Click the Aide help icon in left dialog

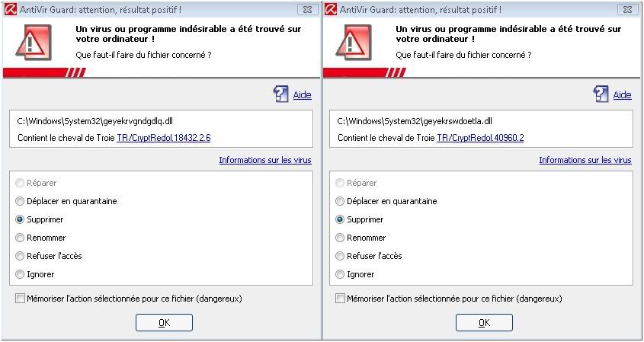point(280,94)
